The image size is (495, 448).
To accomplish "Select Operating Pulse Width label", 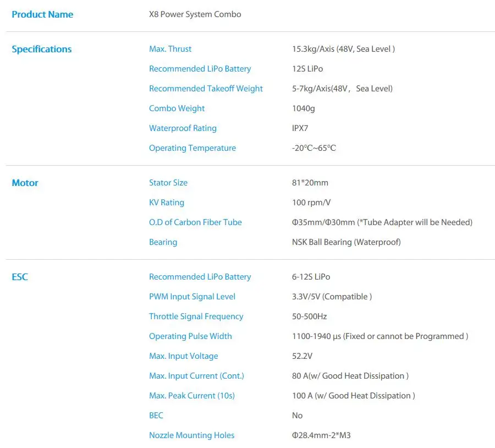I will (x=190, y=336).
